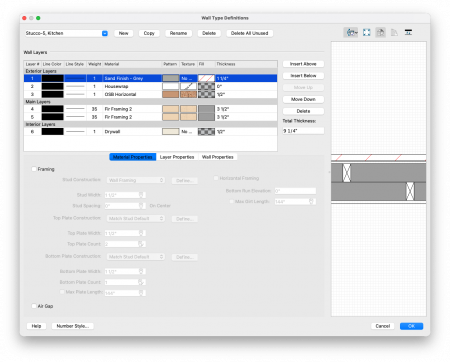450x362 pixels.
Task: Click the Stud Width stepper
Action: click(141, 195)
